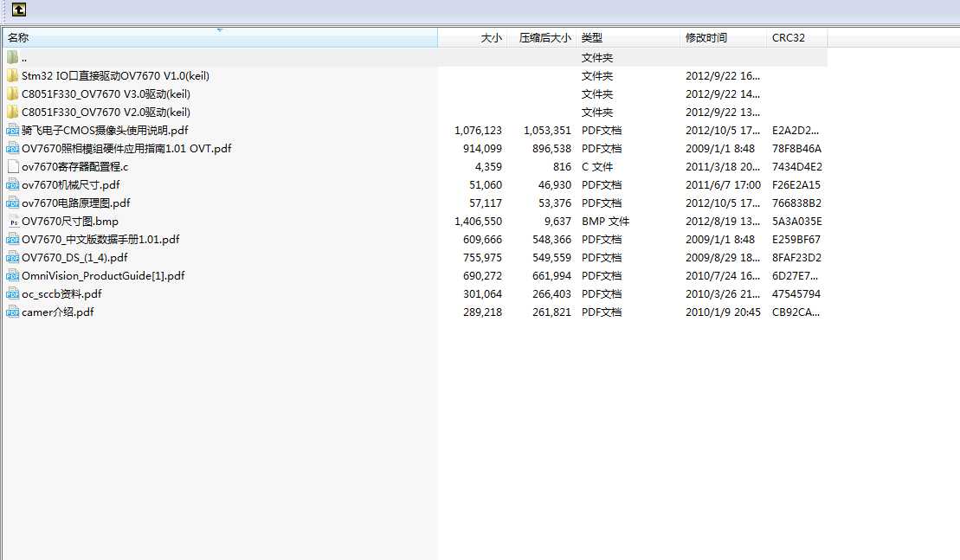Click CRC32 value F26E2A15
Screen dimensions: 960x560
point(796,185)
